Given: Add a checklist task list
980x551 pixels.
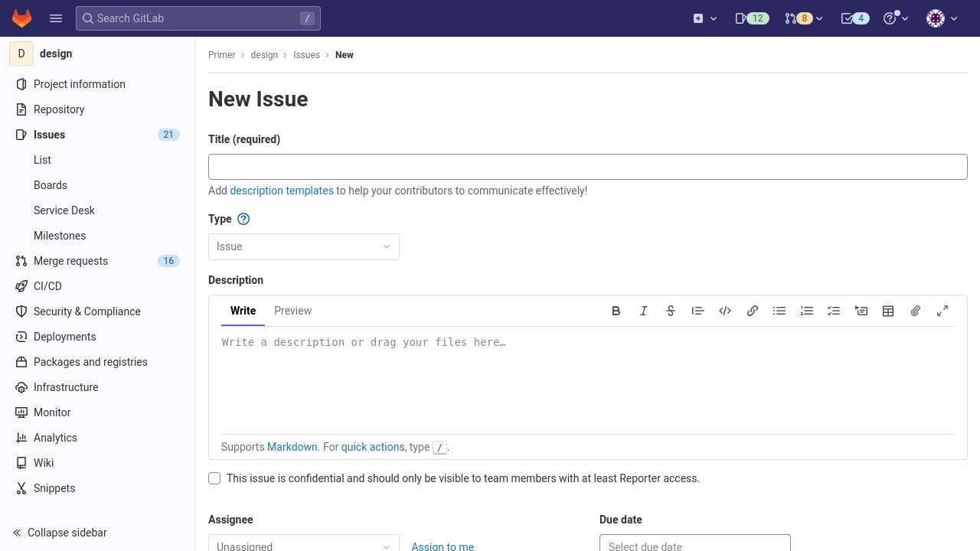Looking at the screenshot, I should tap(834, 311).
